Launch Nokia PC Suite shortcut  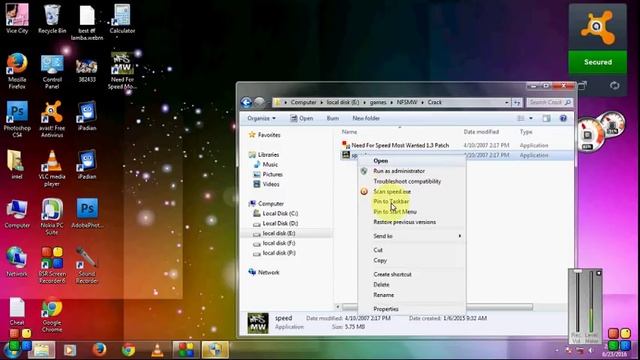[52, 217]
